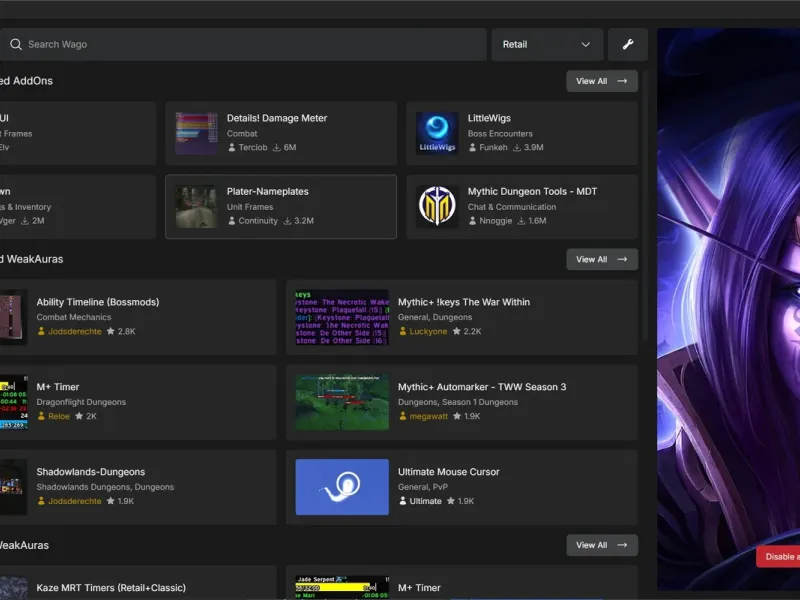Click the red Disable button on artwork

point(778,557)
